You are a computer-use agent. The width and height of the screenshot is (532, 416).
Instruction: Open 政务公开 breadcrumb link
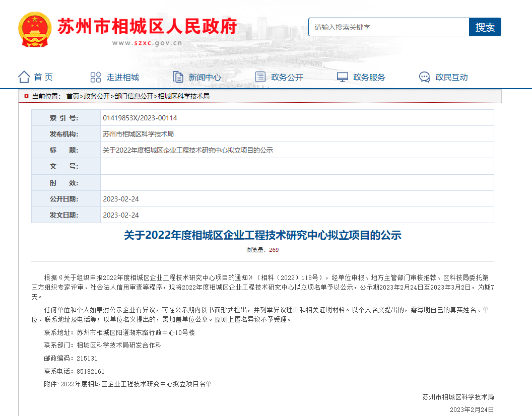pos(97,96)
